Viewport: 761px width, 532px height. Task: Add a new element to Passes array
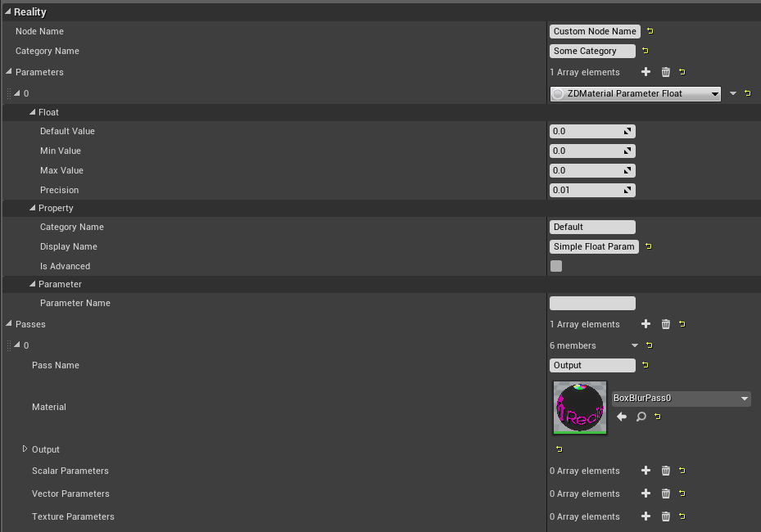coord(645,324)
